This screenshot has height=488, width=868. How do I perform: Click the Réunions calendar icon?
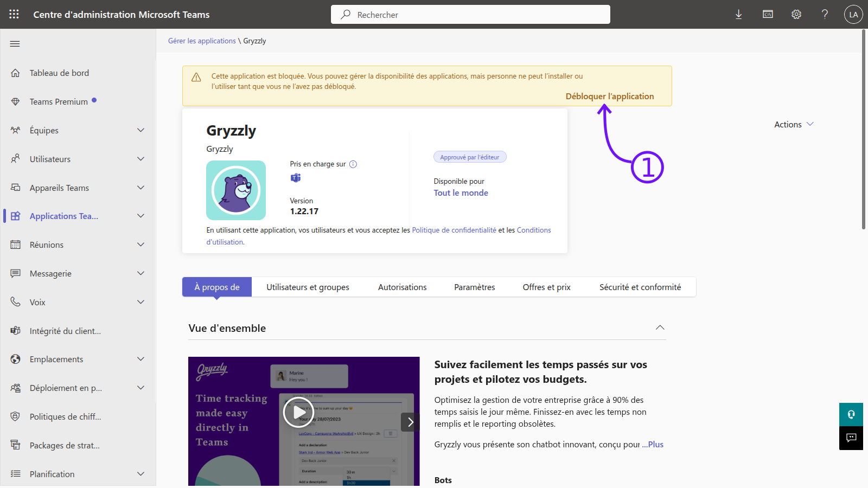[x=15, y=245]
